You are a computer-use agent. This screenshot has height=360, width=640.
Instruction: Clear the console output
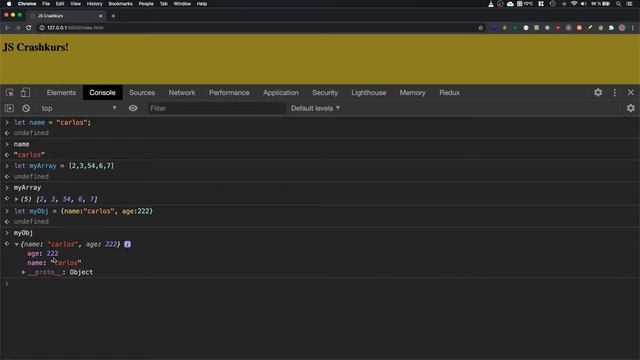(26, 108)
